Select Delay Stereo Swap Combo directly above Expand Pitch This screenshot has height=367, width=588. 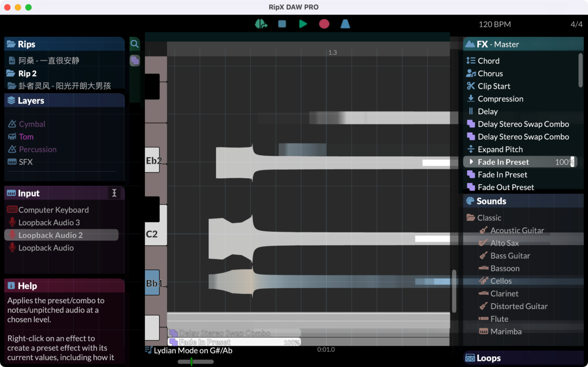tap(517, 137)
